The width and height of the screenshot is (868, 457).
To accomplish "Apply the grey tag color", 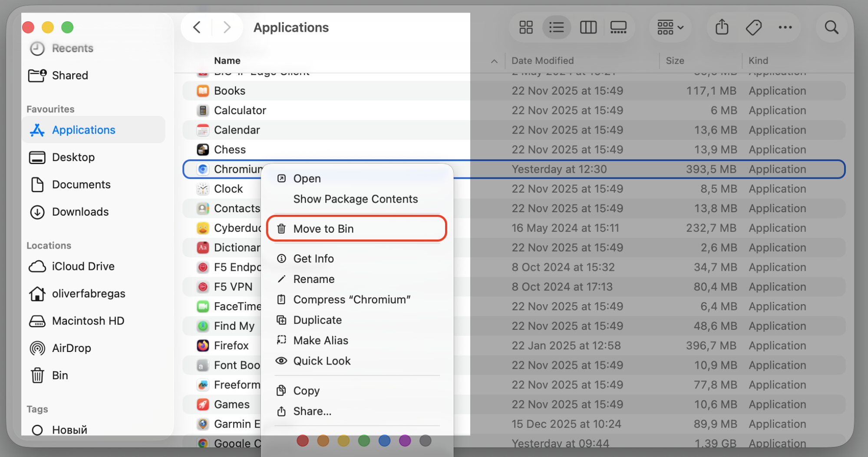I will [426, 441].
